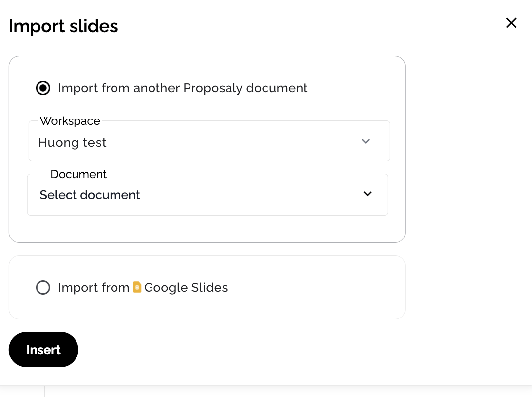Click the "Document" field label
The image size is (532, 397).
[78, 174]
